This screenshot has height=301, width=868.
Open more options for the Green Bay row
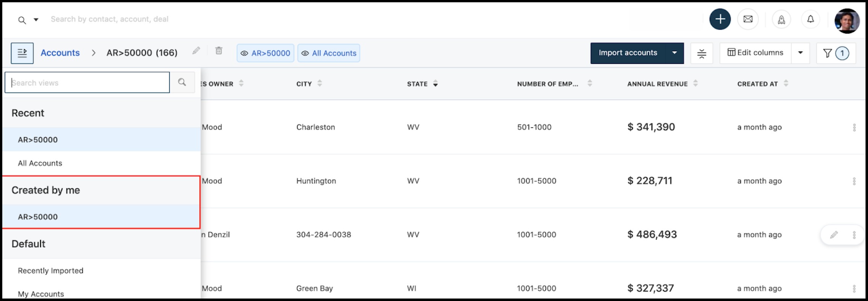pyautogui.click(x=854, y=289)
